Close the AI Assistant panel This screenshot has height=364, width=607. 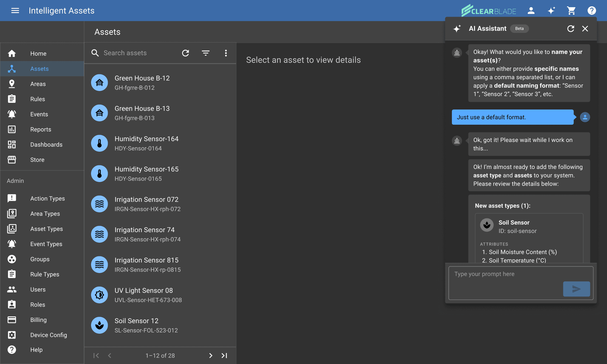[x=585, y=29]
